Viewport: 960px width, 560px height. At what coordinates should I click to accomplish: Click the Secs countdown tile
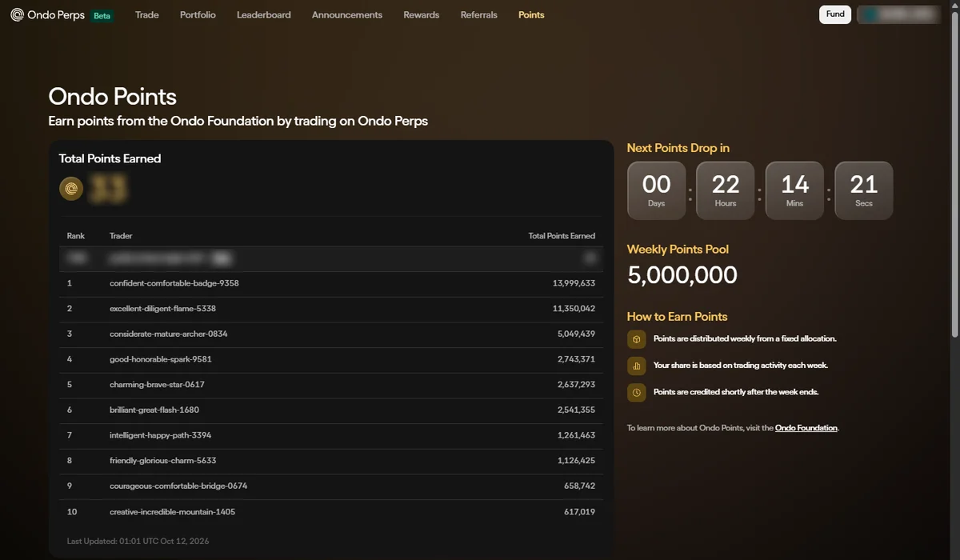click(864, 190)
